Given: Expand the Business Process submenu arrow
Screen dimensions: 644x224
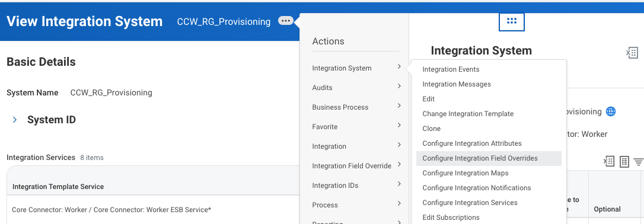Looking at the screenshot, I should point(399,106).
